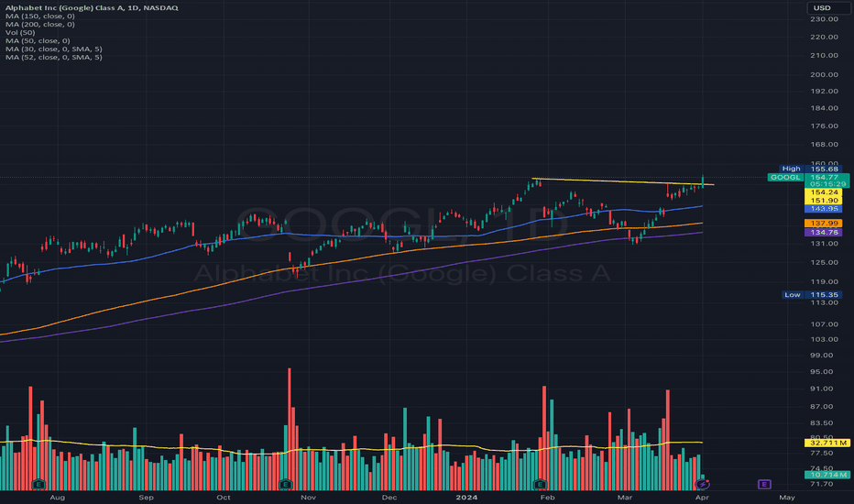Click the purple 134.76 moving average label
This screenshot has width=854, height=504.
[824, 232]
